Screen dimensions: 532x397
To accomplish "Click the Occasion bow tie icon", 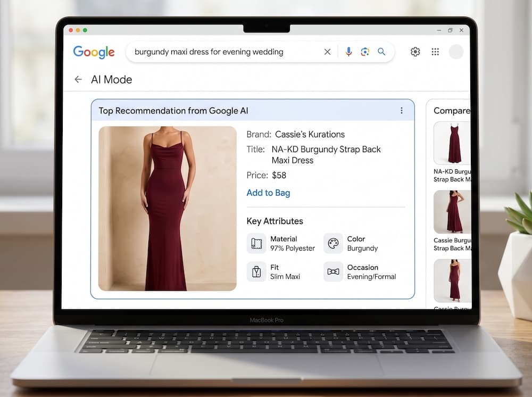I will pos(333,272).
